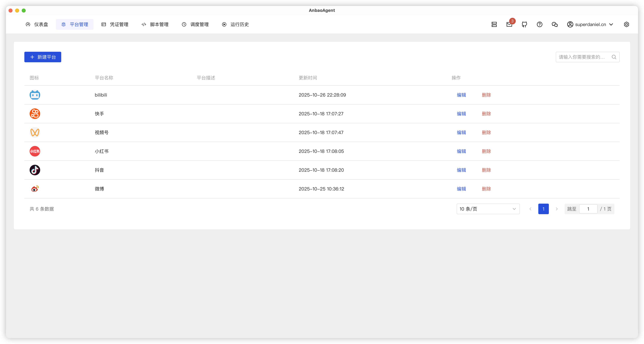Open the mail inbox icon with badge
This screenshot has width=644, height=344.
509,24
